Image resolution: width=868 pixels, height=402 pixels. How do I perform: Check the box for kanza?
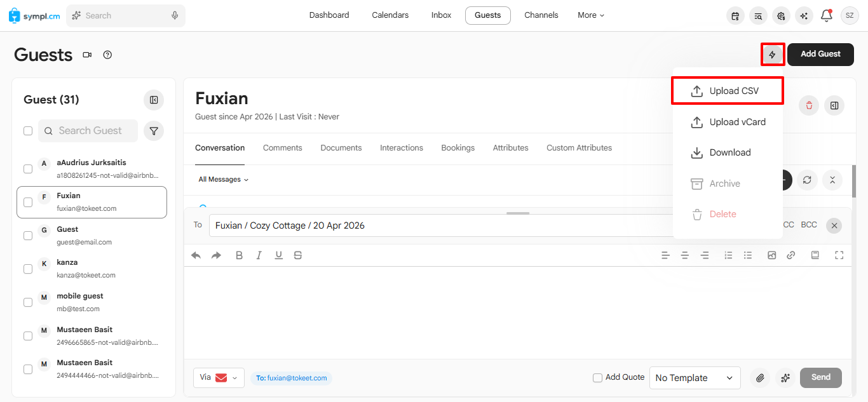[28, 269]
